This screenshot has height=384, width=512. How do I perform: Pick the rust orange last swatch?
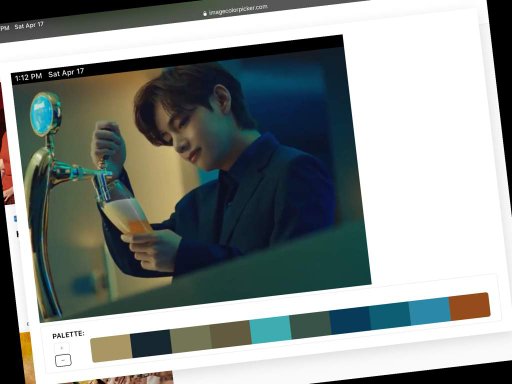point(470,306)
